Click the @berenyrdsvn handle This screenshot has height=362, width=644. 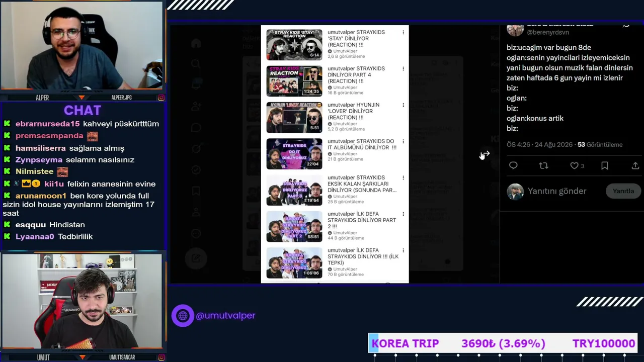(x=548, y=32)
